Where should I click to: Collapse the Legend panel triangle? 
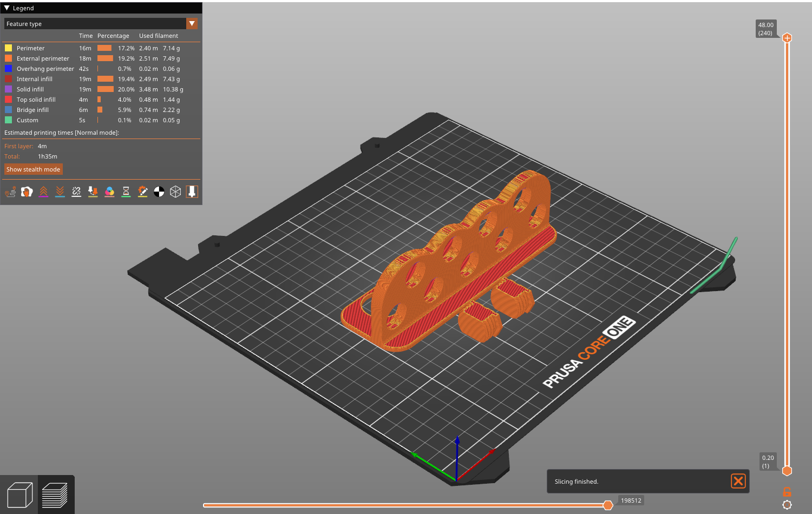pos(7,8)
